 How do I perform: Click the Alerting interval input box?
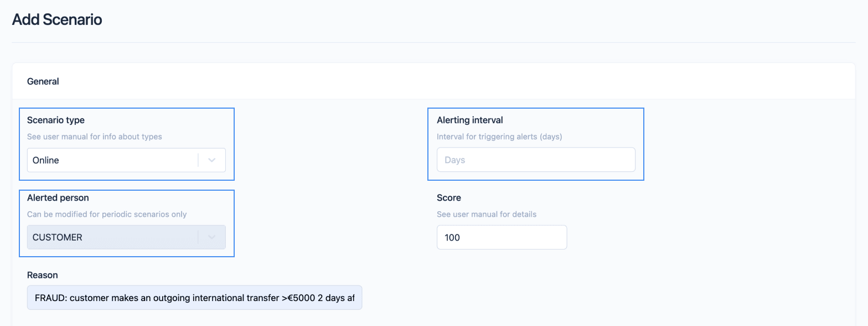point(535,159)
